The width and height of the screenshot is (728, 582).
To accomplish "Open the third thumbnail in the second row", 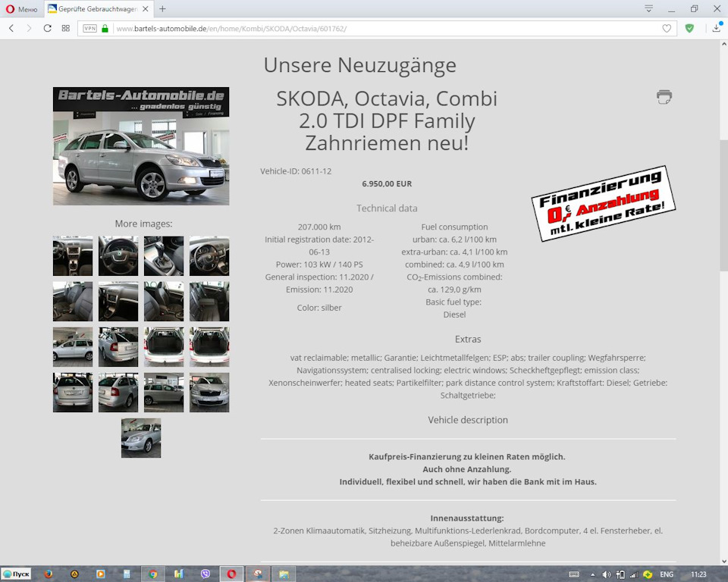I will [x=164, y=301].
